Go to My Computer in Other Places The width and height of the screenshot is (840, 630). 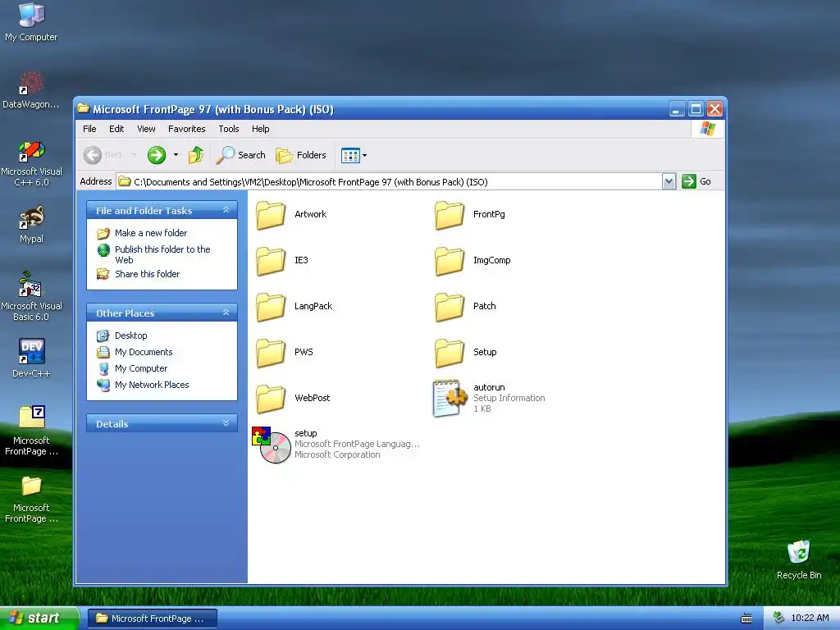141,368
